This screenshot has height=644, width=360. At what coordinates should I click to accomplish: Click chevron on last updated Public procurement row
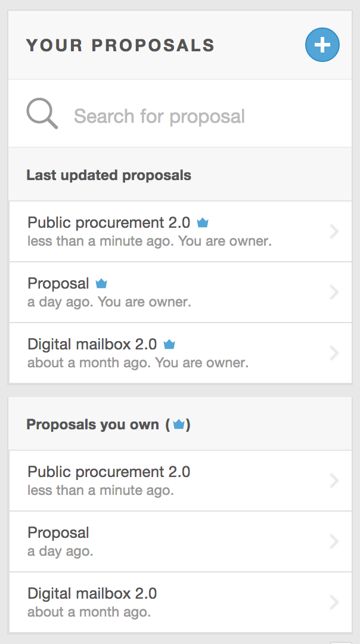pyautogui.click(x=334, y=231)
